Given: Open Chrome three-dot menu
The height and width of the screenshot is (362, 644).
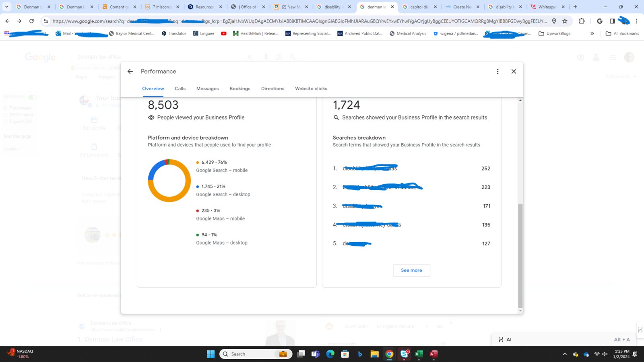Looking at the screenshot, I should [x=636, y=21].
